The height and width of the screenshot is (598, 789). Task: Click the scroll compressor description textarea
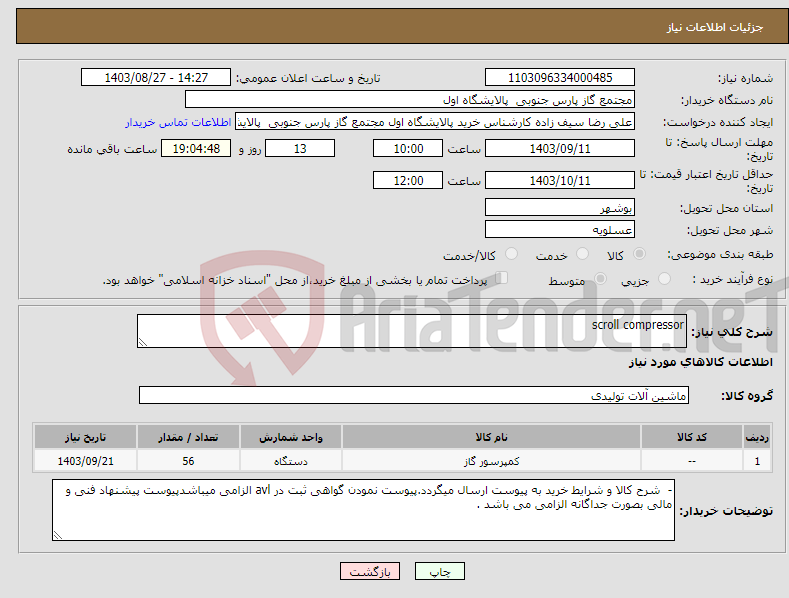pos(412,331)
